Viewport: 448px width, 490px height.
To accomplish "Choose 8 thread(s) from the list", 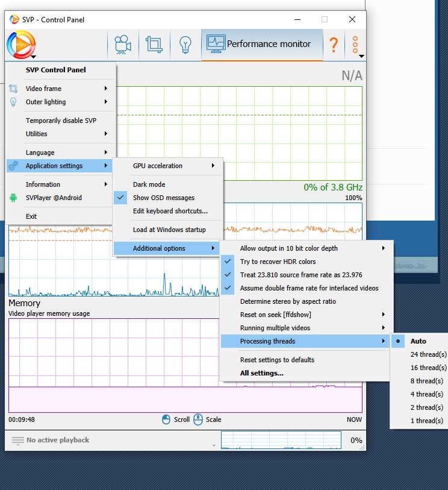I will pos(427,381).
